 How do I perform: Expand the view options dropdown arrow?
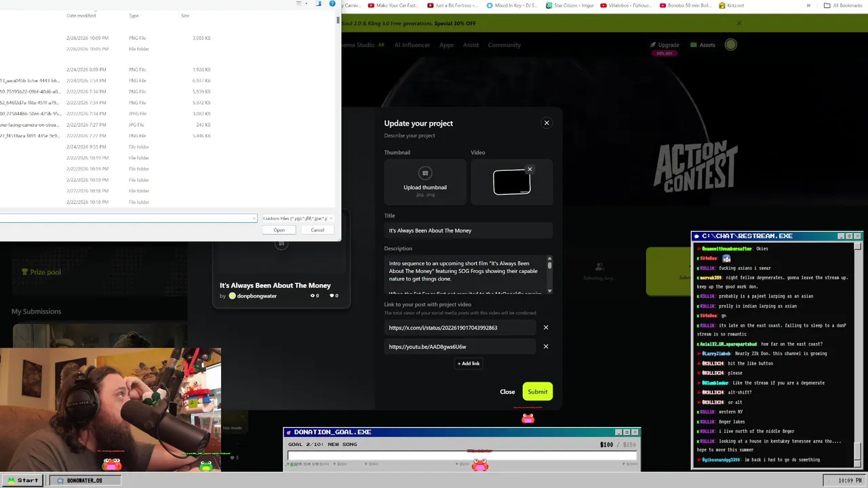[307, 3]
